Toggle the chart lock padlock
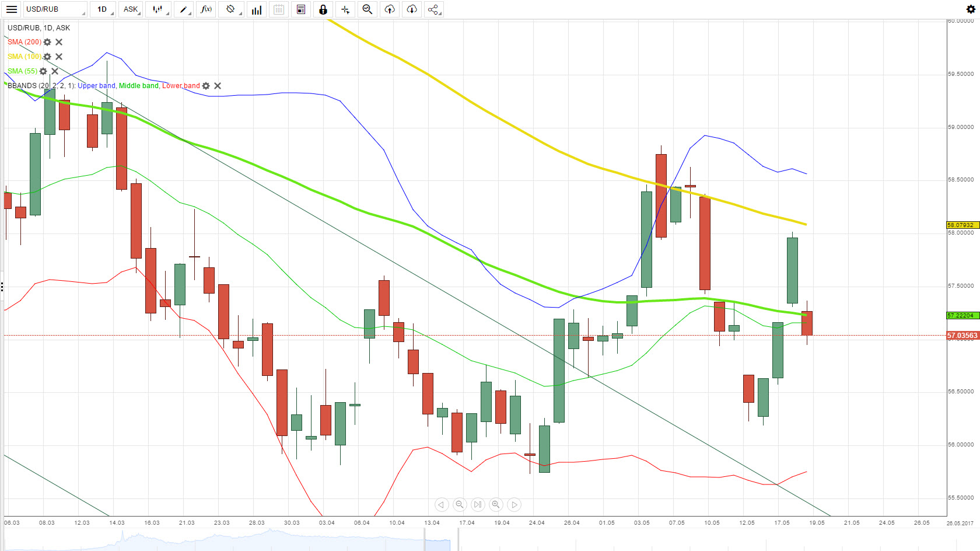The height and width of the screenshot is (551, 980). click(x=323, y=9)
